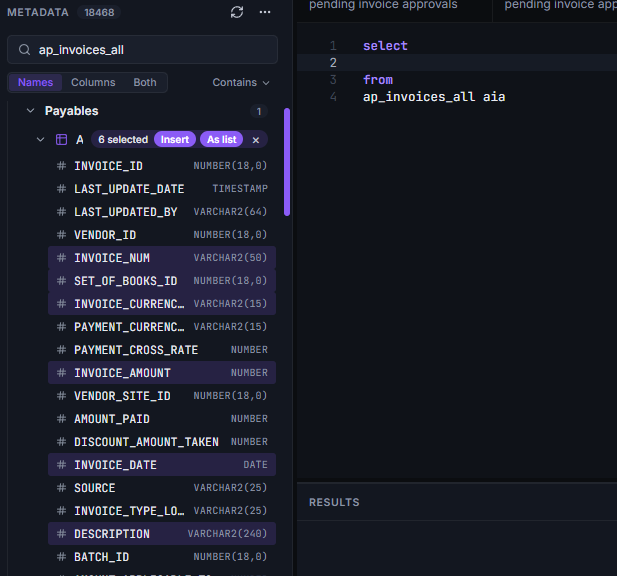Click the Payables count badge 1
The image size is (617, 576).
(x=259, y=111)
